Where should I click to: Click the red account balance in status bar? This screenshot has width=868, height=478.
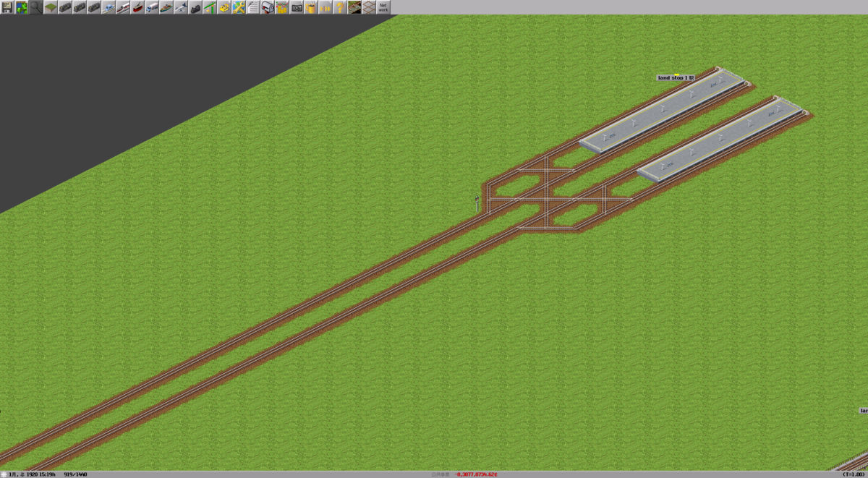[476, 474]
